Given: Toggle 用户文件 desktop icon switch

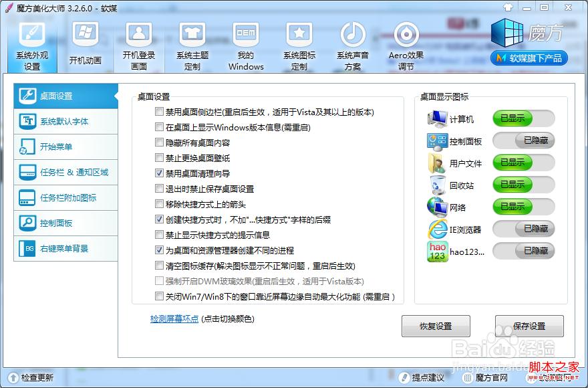Looking at the screenshot, I should pyautogui.click(x=523, y=163).
